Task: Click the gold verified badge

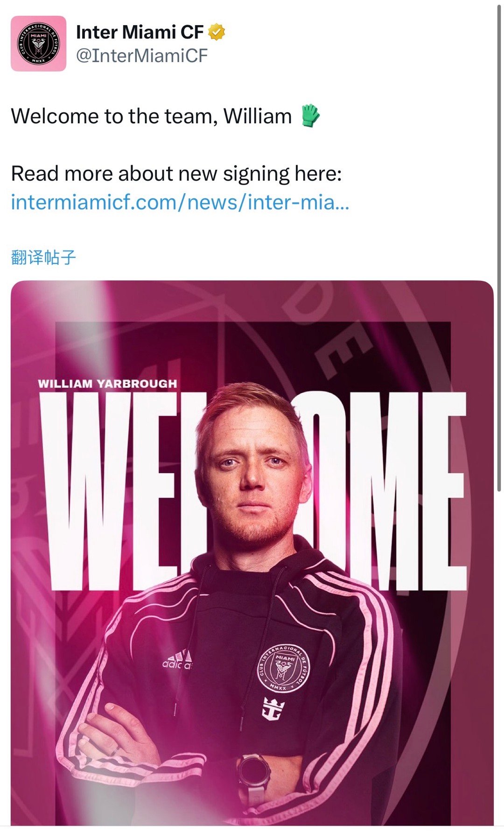Action: [216, 32]
